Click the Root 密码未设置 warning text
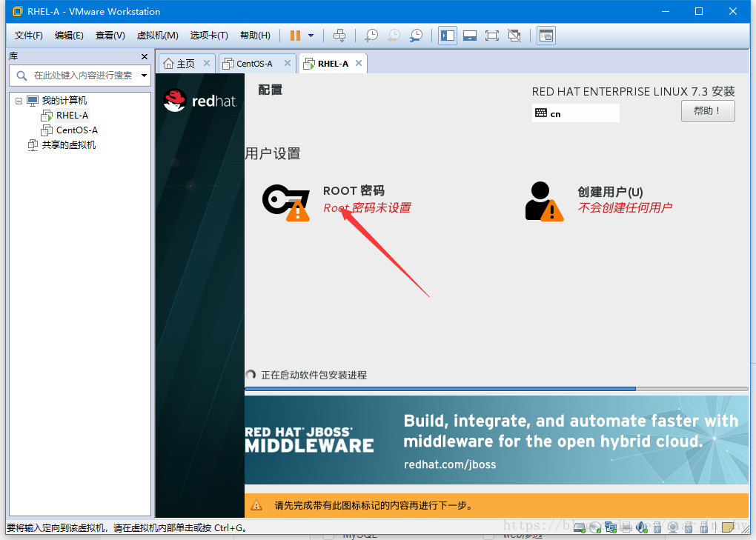The width and height of the screenshot is (756, 540). click(x=367, y=207)
